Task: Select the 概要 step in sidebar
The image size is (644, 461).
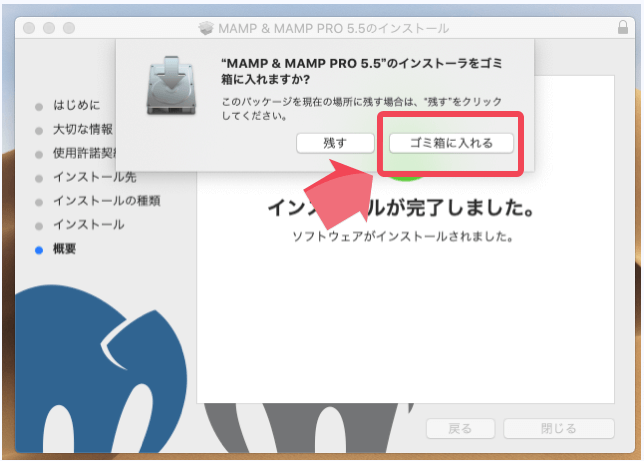Action: pos(64,249)
